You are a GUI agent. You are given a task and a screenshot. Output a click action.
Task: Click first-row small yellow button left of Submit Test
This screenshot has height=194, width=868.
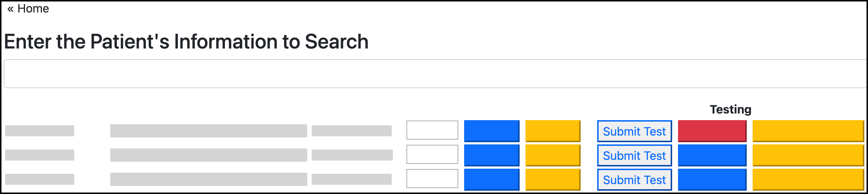tap(553, 131)
